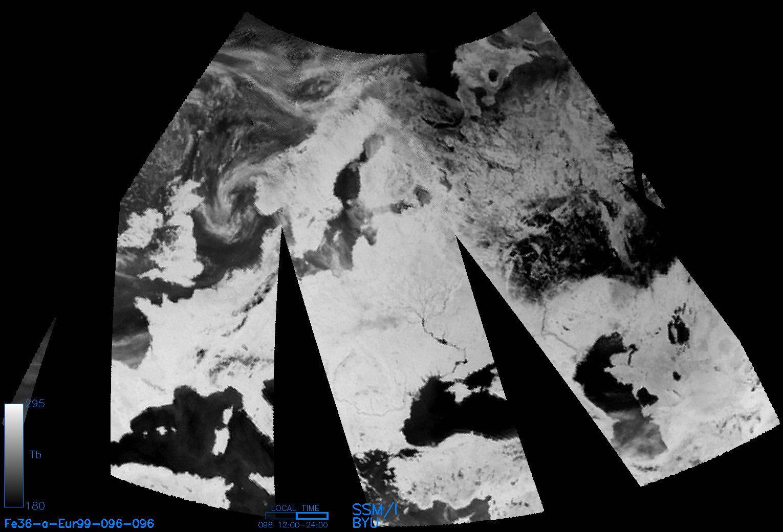The image size is (783, 532).
Task: Click the grayscale Tb brightness color bar
Action: 14,455
